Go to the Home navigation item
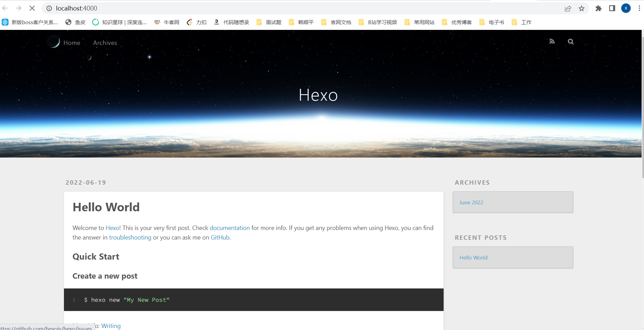 71,43
